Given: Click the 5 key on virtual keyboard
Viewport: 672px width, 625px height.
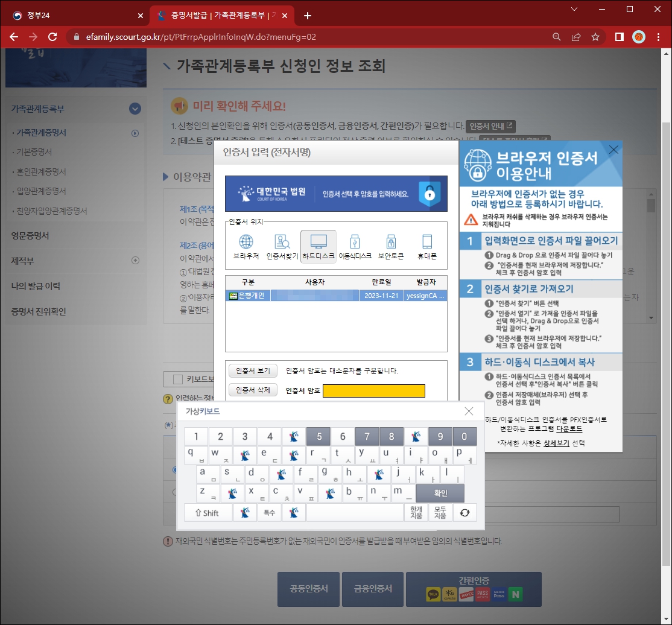Looking at the screenshot, I should (x=319, y=436).
